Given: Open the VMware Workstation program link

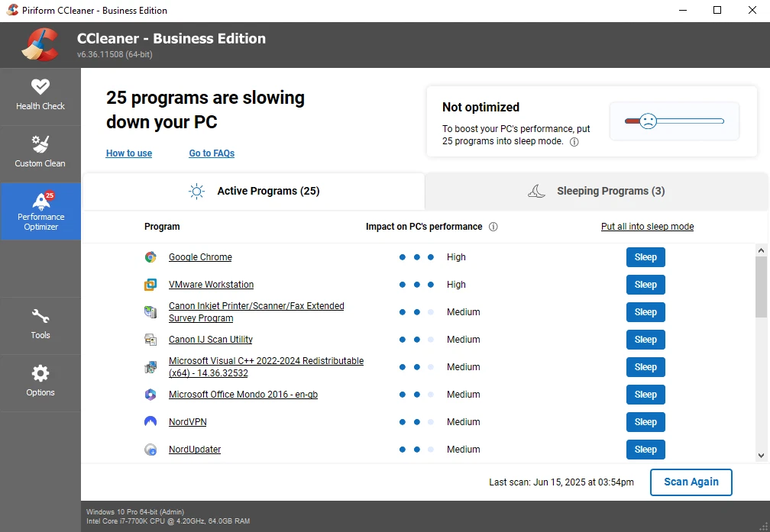Looking at the screenshot, I should coord(211,285).
